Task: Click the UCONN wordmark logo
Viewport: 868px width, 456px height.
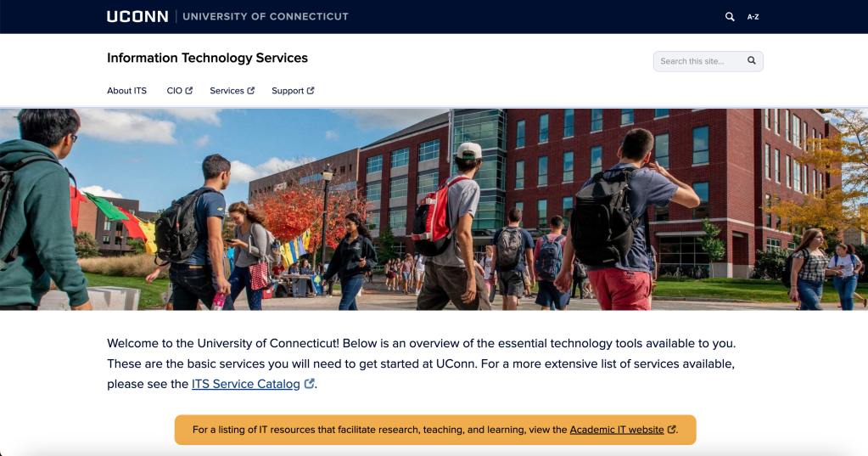Action: click(x=137, y=16)
